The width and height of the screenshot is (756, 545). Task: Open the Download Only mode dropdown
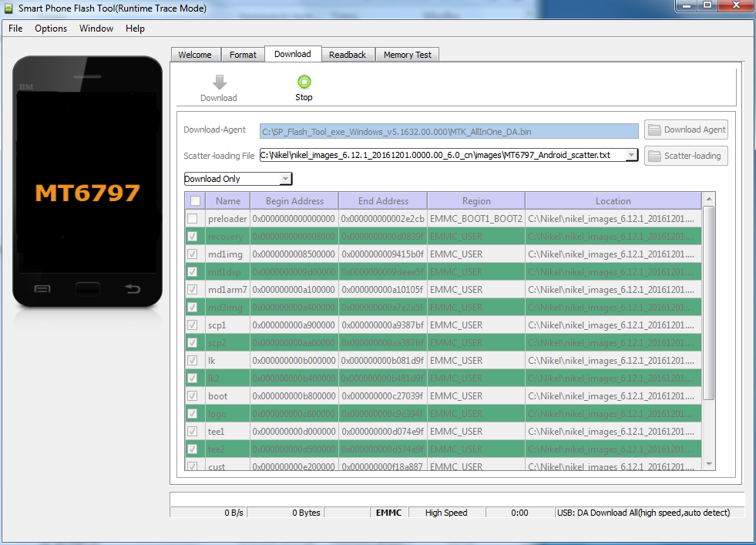point(285,179)
